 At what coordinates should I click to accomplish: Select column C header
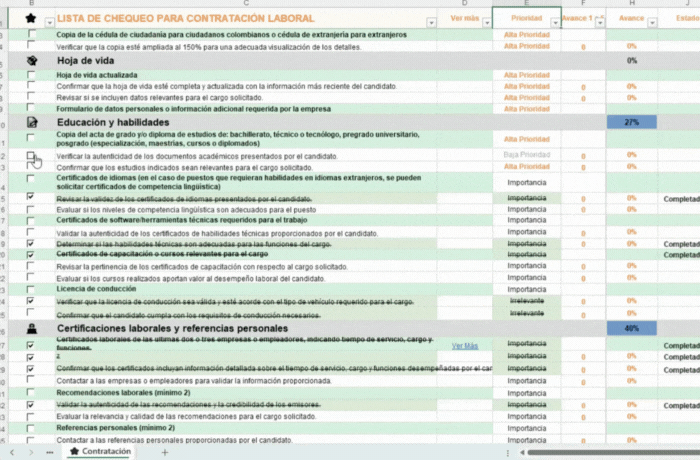246,3
